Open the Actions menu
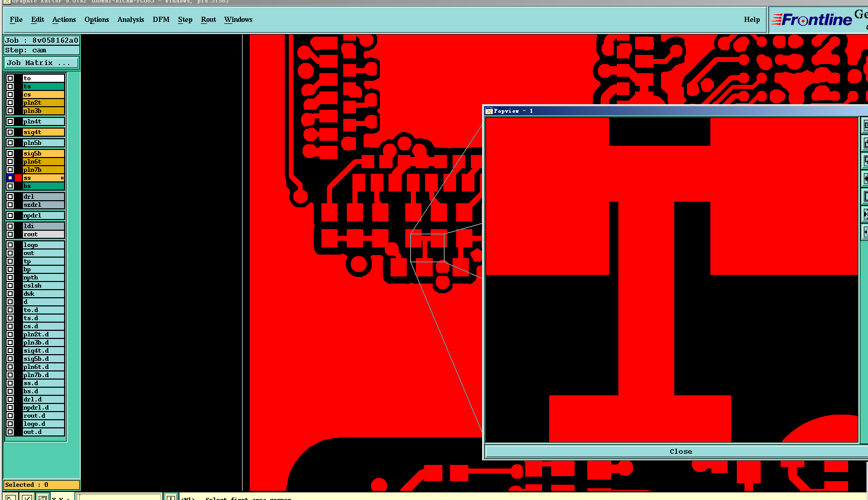Viewport: 868px width, 500px height. (x=64, y=20)
